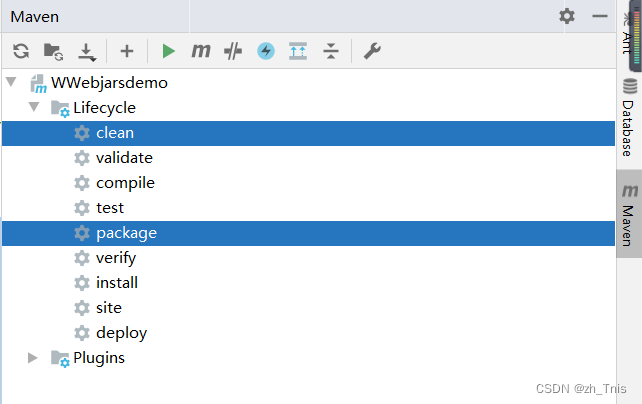This screenshot has height=404, width=642.
Task: Collapse the Lifecycle folder
Action: tap(34, 106)
